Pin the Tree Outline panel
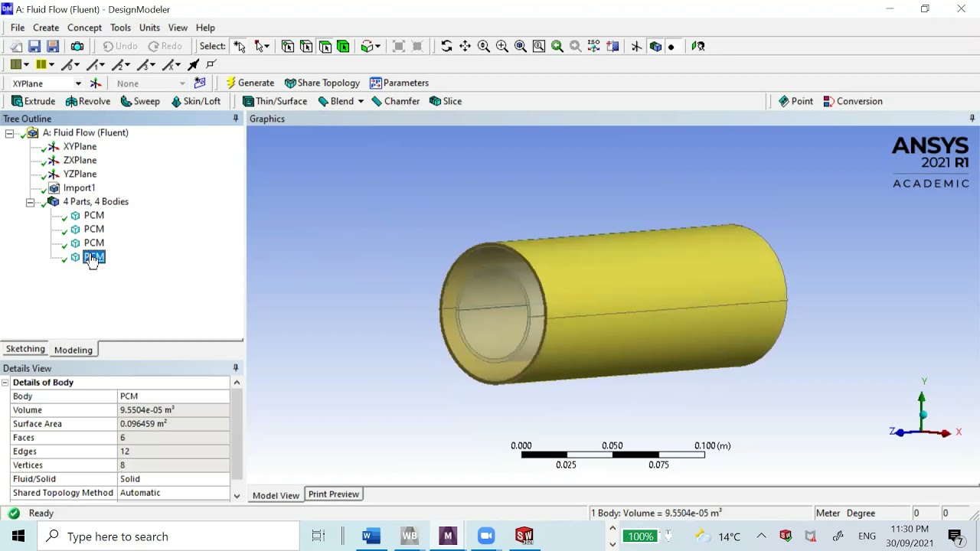 click(236, 119)
